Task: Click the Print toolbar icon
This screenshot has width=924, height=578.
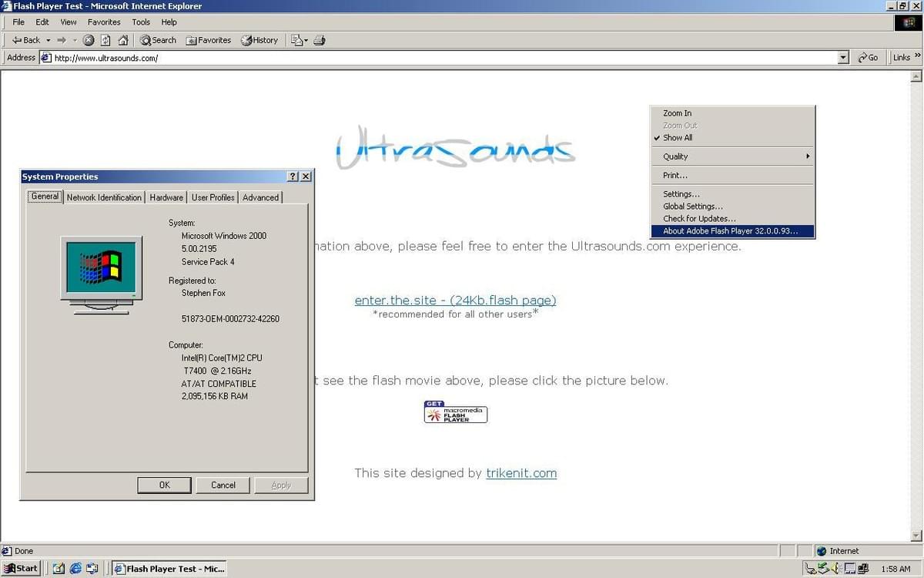Action: point(320,40)
